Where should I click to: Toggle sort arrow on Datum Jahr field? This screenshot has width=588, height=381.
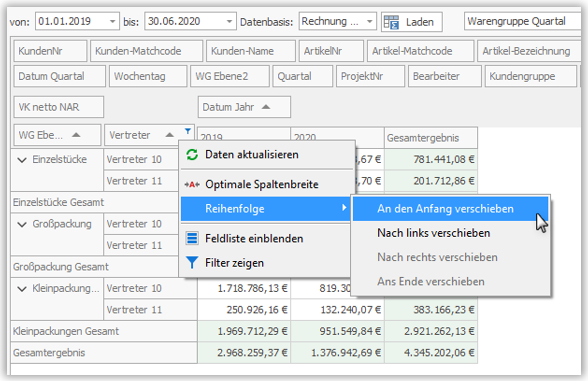click(x=266, y=107)
